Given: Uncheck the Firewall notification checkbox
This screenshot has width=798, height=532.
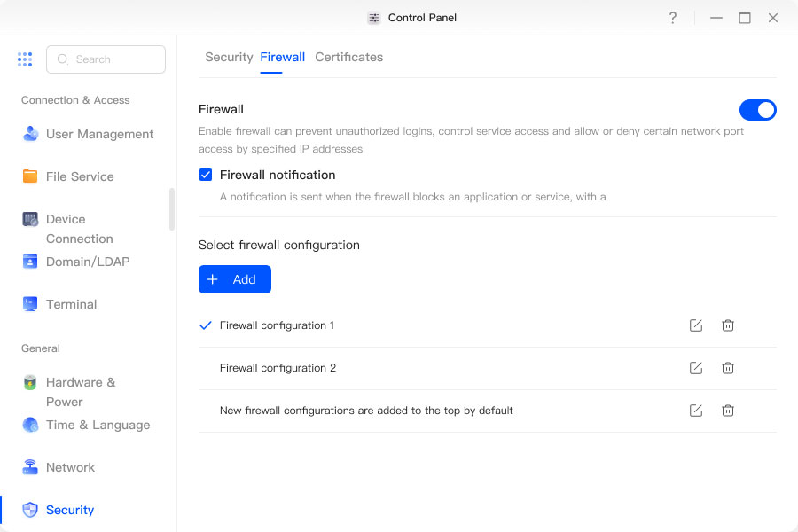Looking at the screenshot, I should [x=206, y=175].
